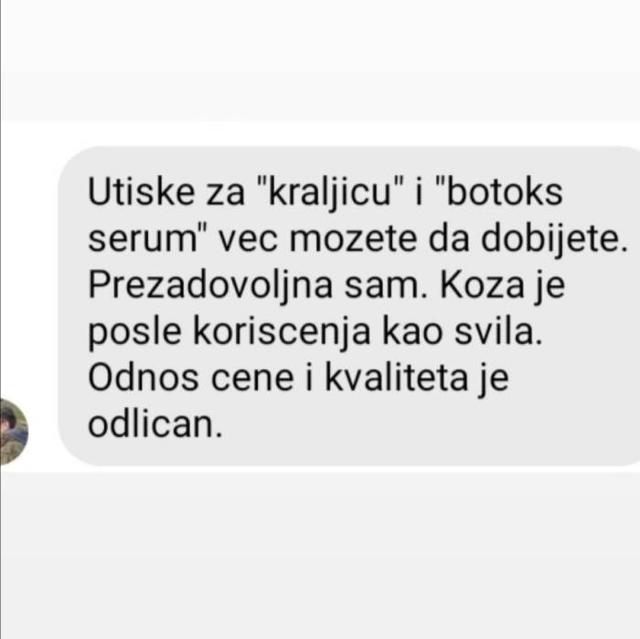Image resolution: width=640 pixels, height=639 pixels.
Task: Click the word "Koza" in the message
Action: pos(482,285)
